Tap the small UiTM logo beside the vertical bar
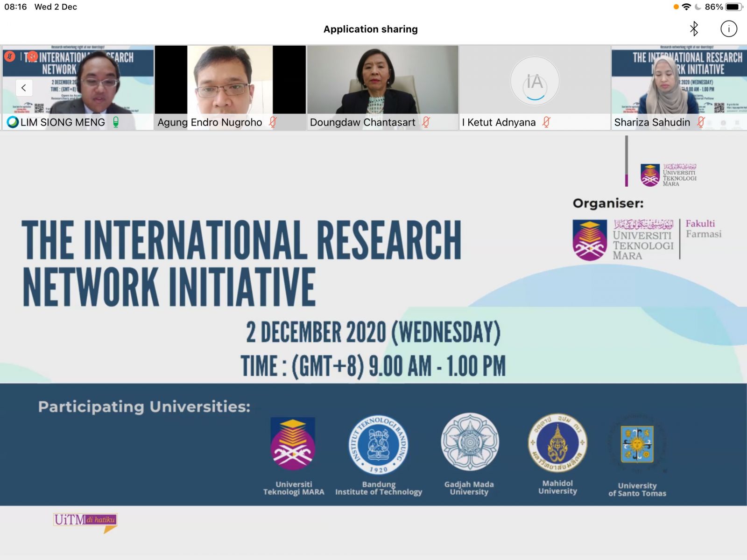This screenshot has height=560, width=747. pyautogui.click(x=669, y=175)
